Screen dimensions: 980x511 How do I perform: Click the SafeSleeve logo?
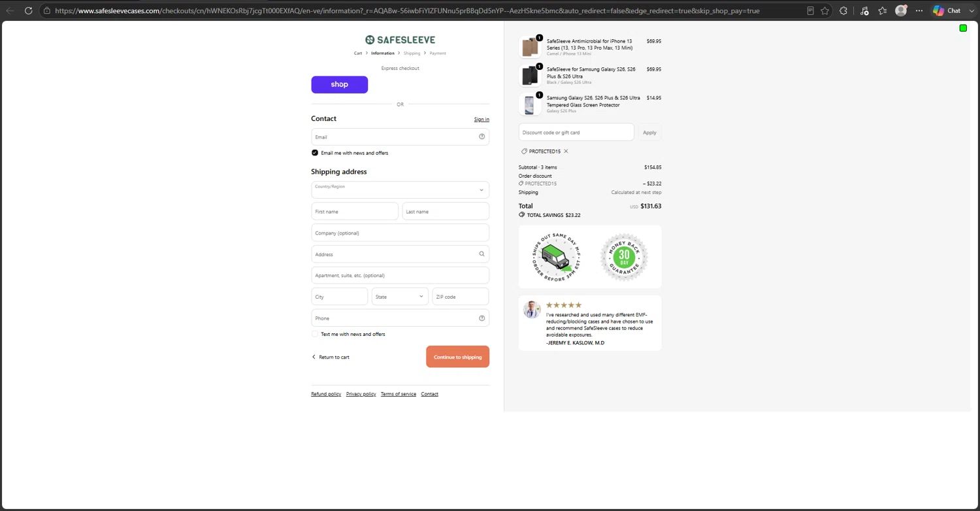[400, 40]
